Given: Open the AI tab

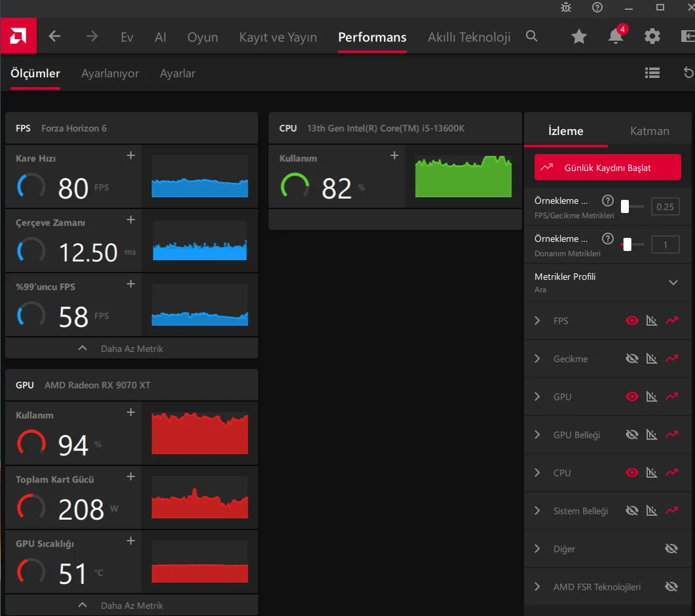Looking at the screenshot, I should tap(160, 37).
